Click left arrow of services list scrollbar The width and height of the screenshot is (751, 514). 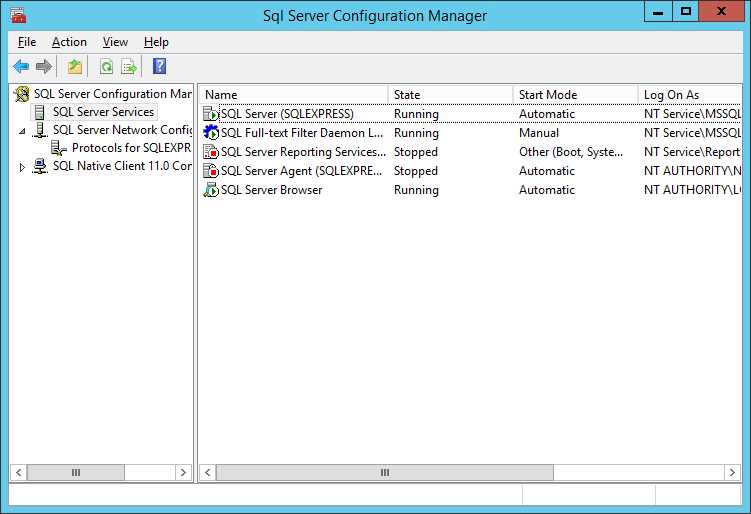[207, 473]
